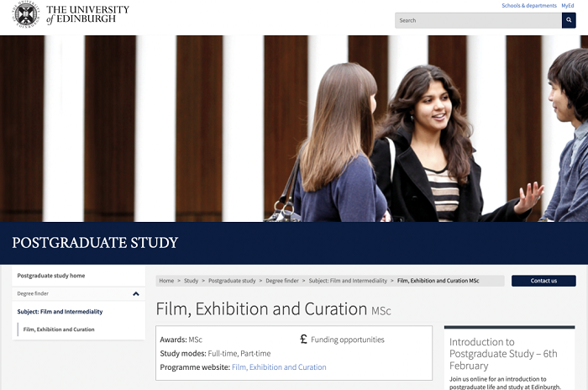Open Schools & departments link
Screen dimensions: 588x390
pyautogui.click(x=529, y=6)
